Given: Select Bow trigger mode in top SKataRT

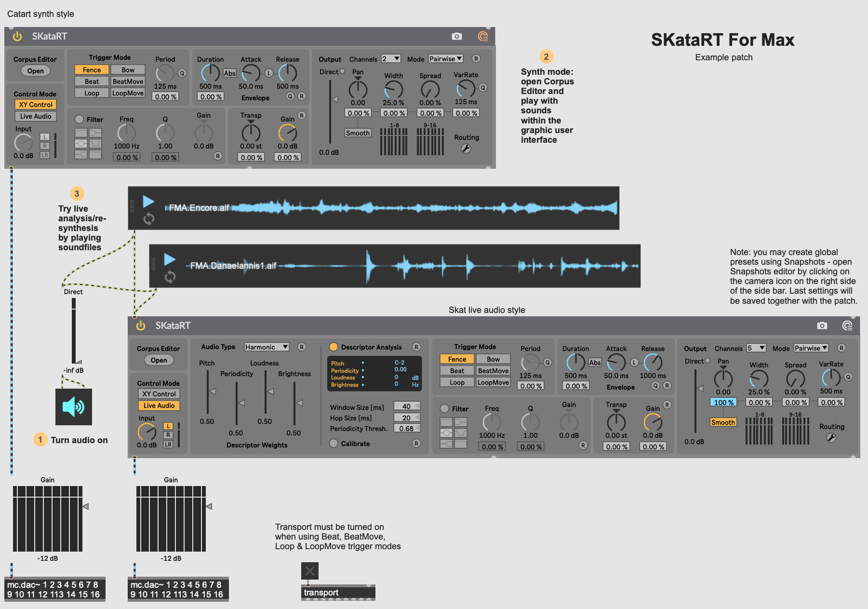Looking at the screenshot, I should point(128,70).
